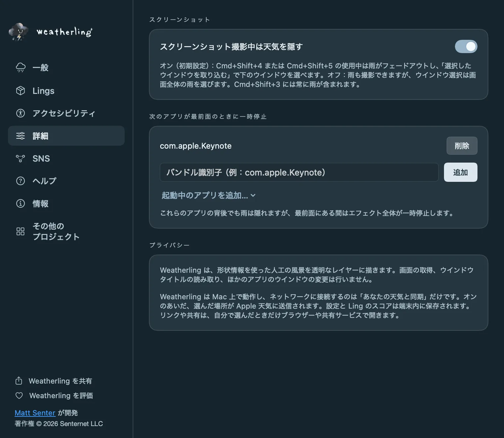The width and height of the screenshot is (504, 438).
Task: Click the sliders icon beside 詳細
Action: [x=21, y=136]
